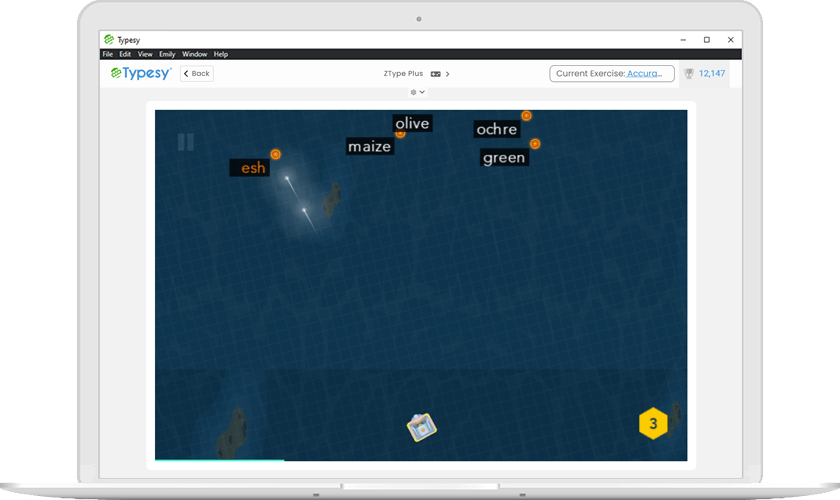Click the trophy icon
This screenshot has height=500, width=840.
coord(689,73)
